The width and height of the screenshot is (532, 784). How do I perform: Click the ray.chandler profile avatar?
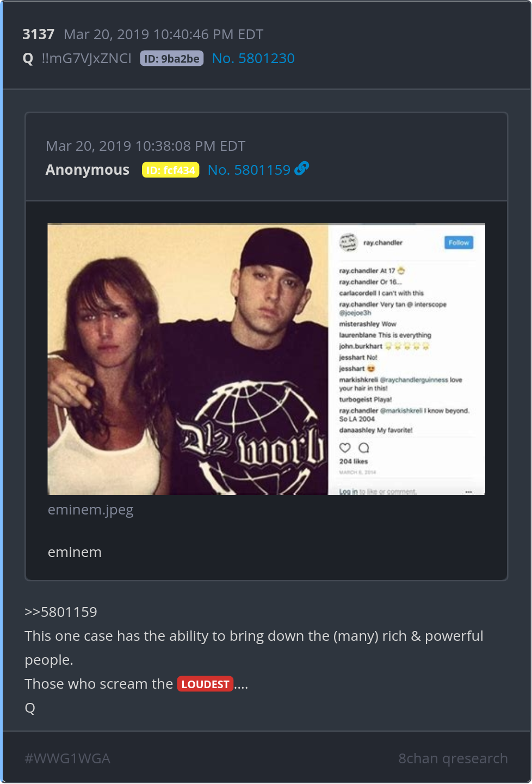click(x=348, y=242)
